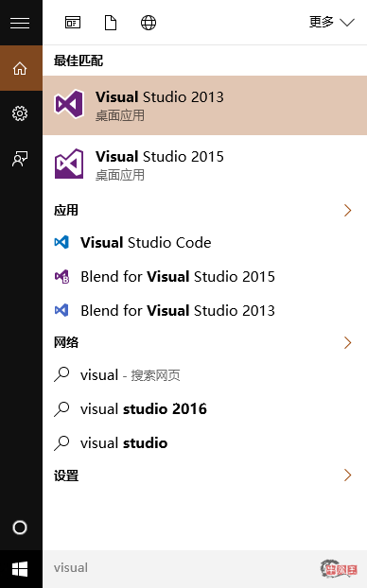Viewport: 367px width, 588px height.
Task: Expand the 应用 section arrow
Action: tap(347, 211)
